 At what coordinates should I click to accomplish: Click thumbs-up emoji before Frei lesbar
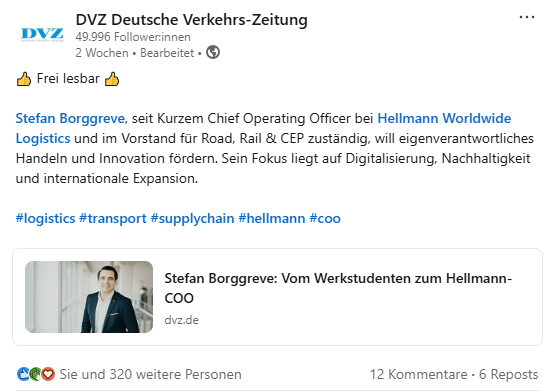pyautogui.click(x=24, y=79)
